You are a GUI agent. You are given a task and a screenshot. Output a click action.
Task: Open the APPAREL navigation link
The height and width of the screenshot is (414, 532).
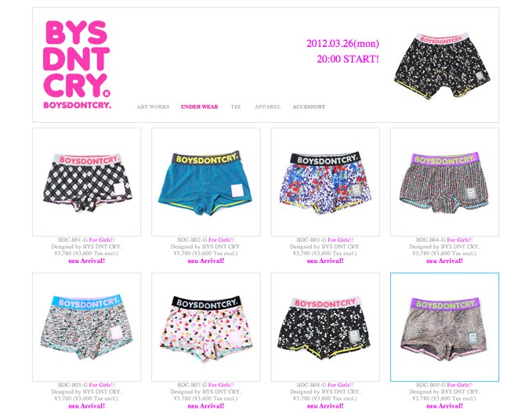coord(268,106)
